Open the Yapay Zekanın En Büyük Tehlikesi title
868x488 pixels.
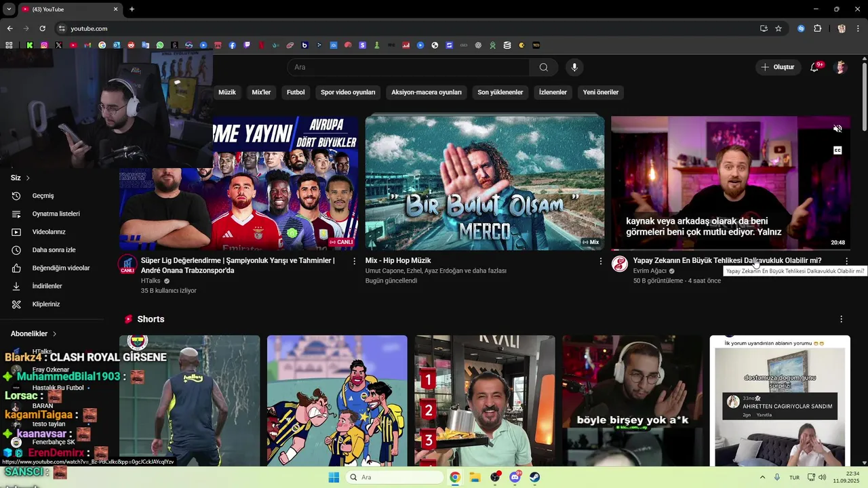727,260
